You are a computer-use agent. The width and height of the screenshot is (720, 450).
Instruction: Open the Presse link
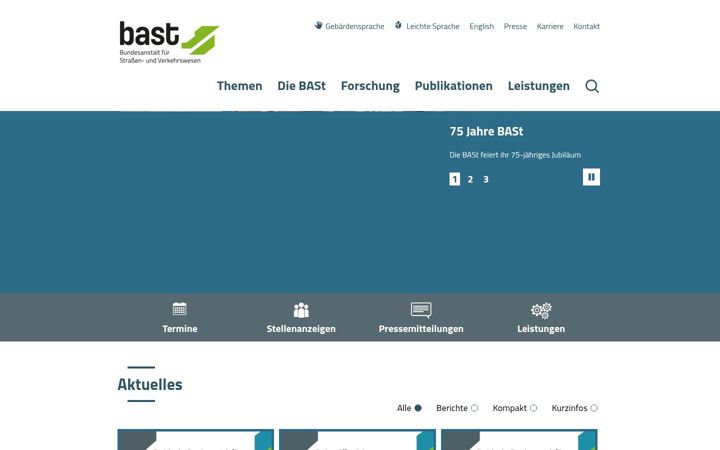(x=515, y=26)
